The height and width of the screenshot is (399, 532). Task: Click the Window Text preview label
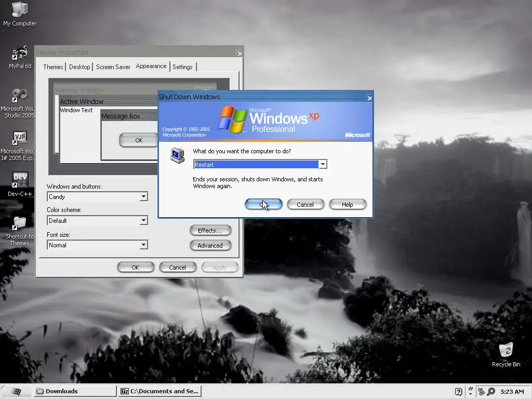(x=76, y=110)
